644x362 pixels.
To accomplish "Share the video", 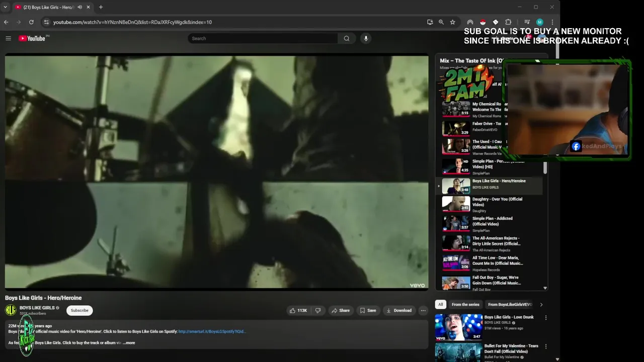I will [341, 311].
